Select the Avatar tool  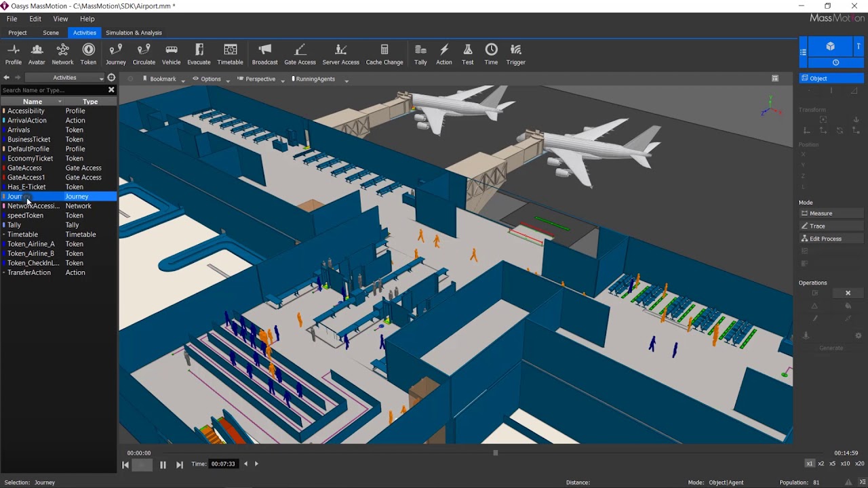[x=37, y=54]
